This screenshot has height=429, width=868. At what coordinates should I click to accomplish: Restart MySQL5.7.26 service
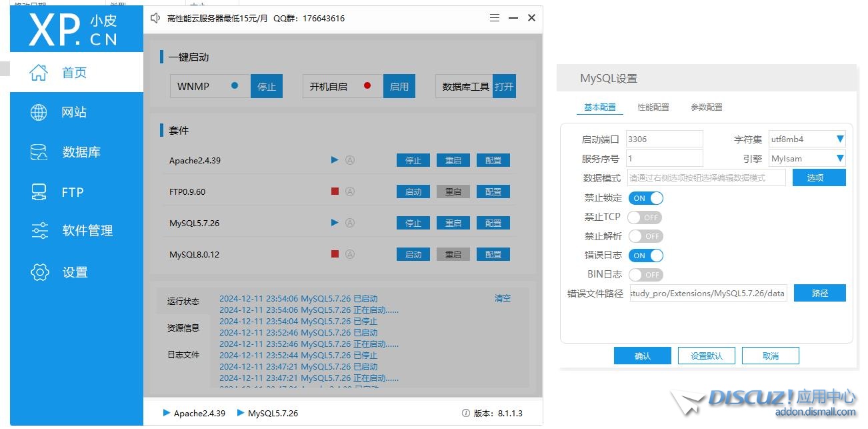pos(453,223)
